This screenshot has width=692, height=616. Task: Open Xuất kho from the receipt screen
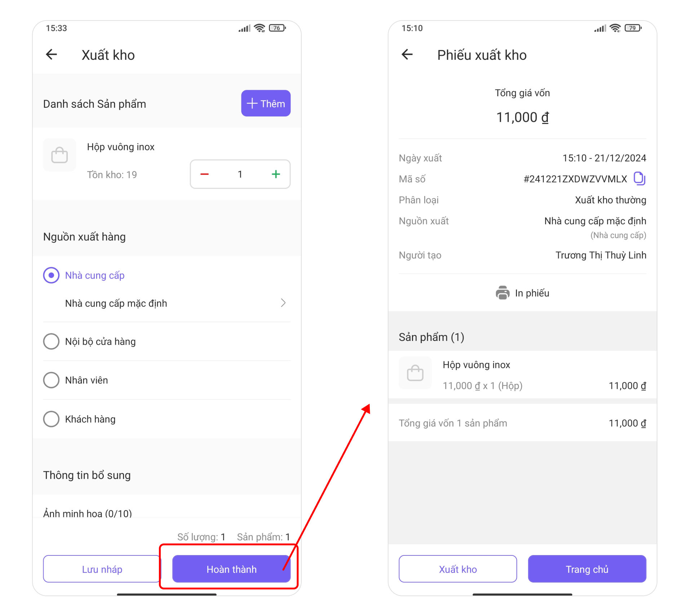(458, 569)
